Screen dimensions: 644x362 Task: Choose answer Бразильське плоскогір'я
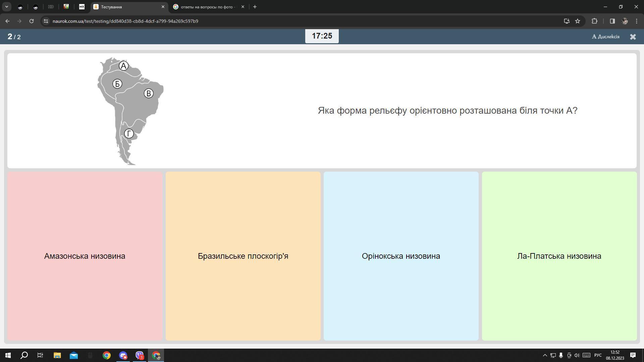pyautogui.click(x=243, y=256)
